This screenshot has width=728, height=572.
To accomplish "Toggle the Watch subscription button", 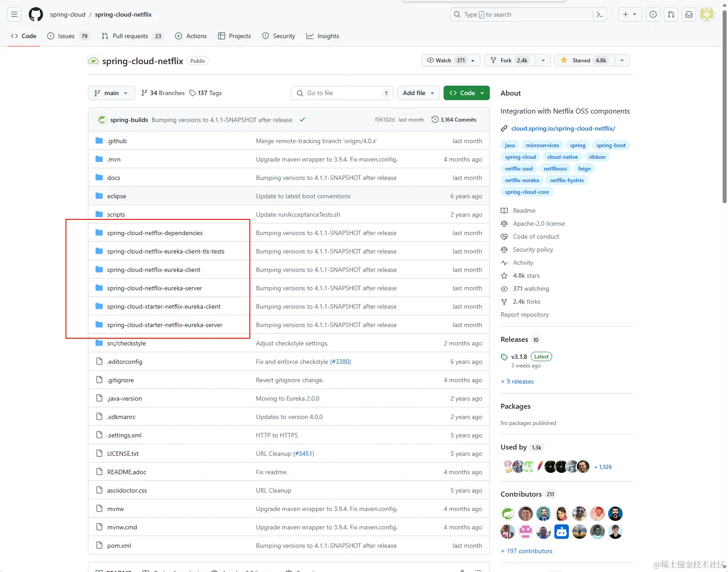I will pyautogui.click(x=450, y=60).
